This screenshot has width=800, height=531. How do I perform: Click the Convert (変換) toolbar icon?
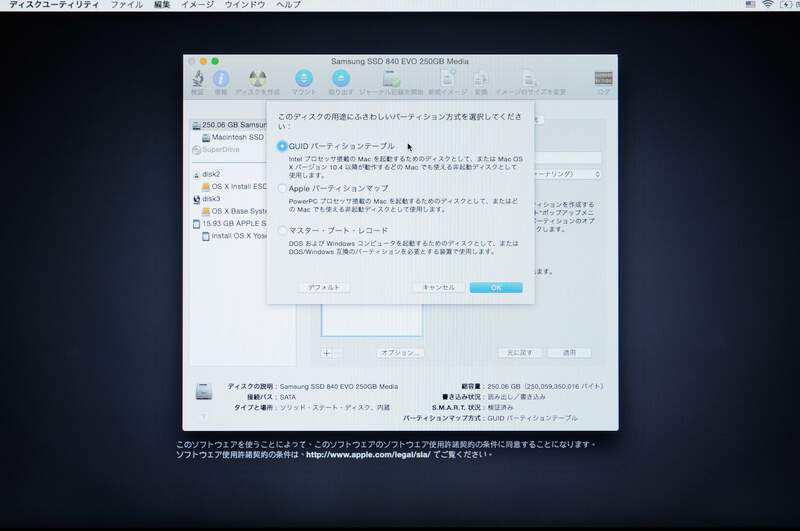coord(481,79)
